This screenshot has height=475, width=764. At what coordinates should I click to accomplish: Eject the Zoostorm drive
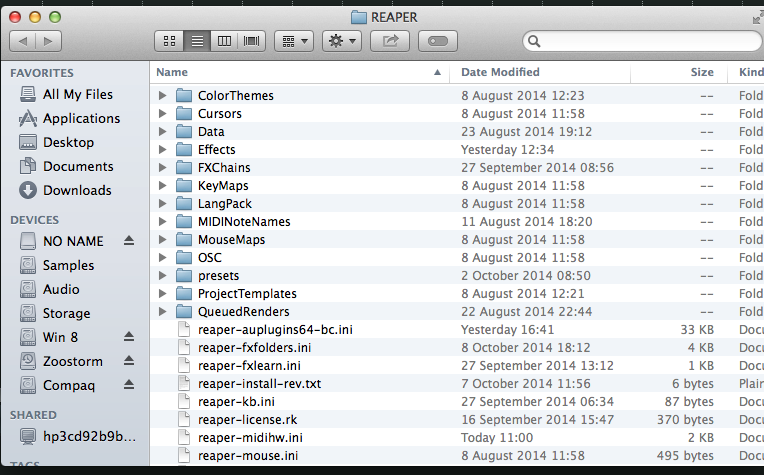(129, 361)
